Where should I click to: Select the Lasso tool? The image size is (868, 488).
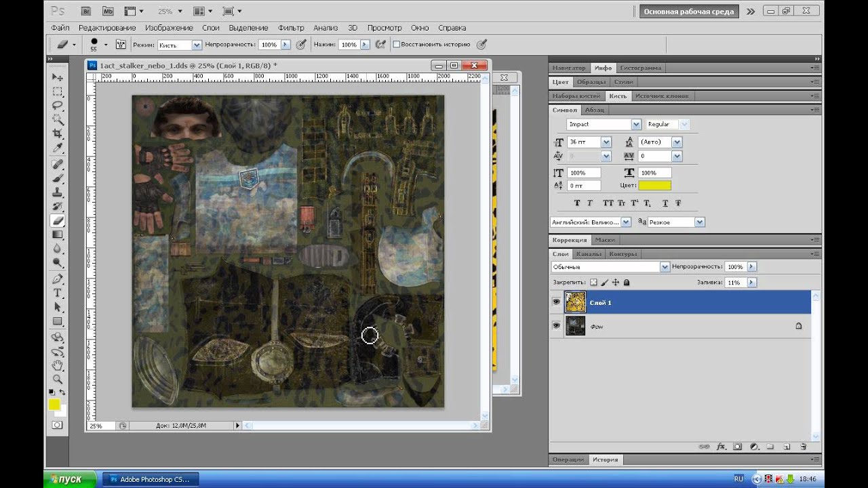pyautogui.click(x=58, y=106)
